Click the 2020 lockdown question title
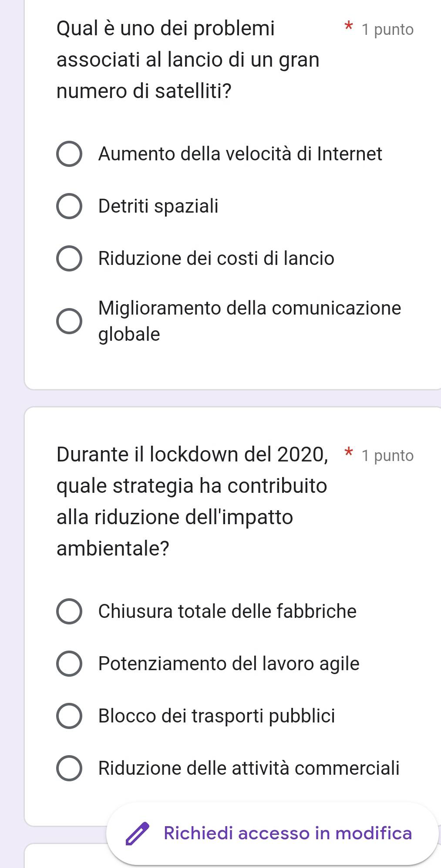441x868 pixels. point(192,501)
